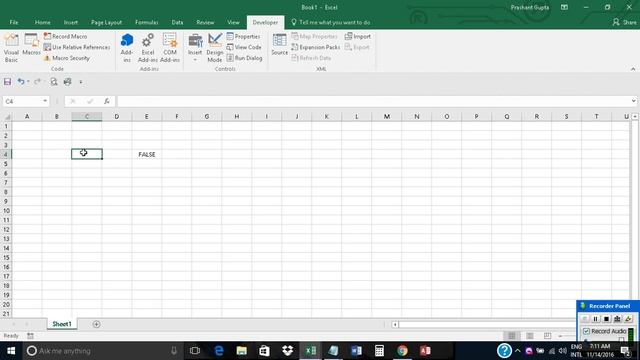Viewport: 640px width, 360px height.
Task: Select the Sheet1 tab
Action: [x=62, y=324]
